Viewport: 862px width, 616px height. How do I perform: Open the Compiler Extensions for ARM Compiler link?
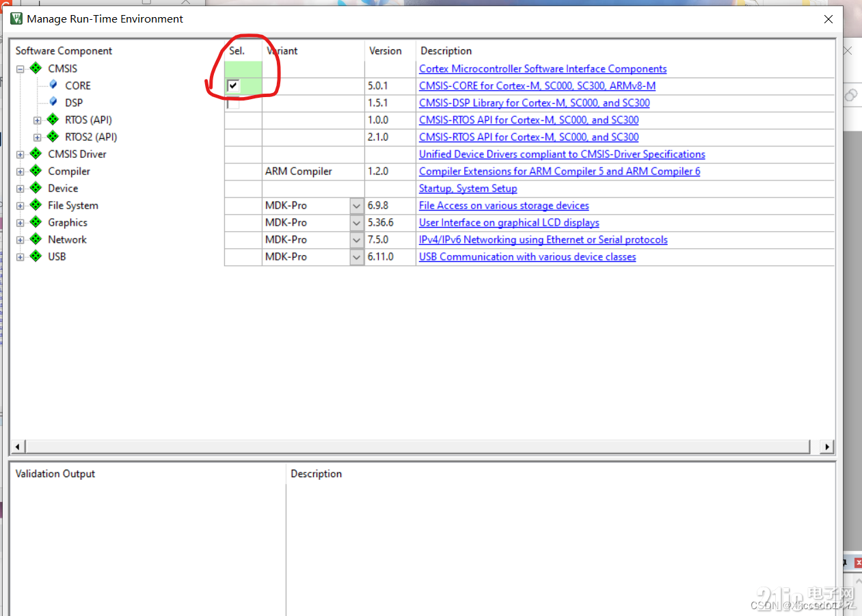coord(560,171)
